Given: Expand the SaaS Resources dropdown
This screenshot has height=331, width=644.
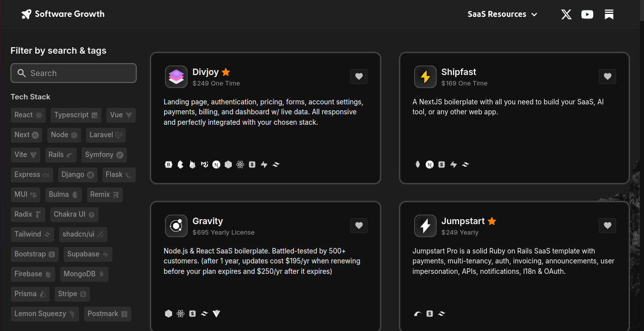Looking at the screenshot, I should [x=502, y=14].
